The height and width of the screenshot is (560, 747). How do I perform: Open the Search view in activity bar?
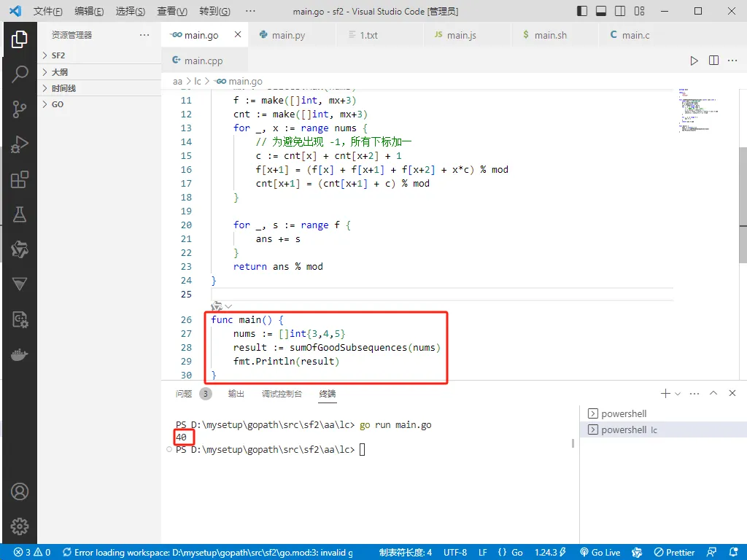click(x=19, y=74)
